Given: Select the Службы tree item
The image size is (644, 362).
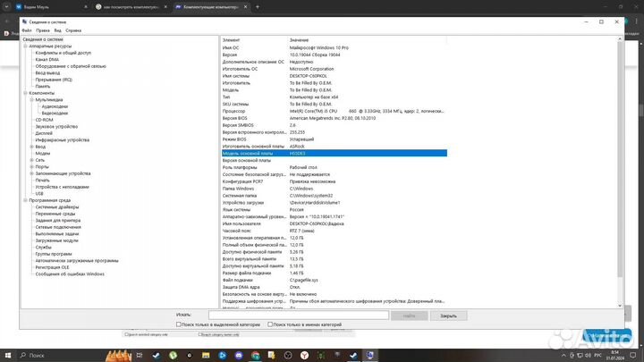Looking at the screenshot, I should pos(44,247).
